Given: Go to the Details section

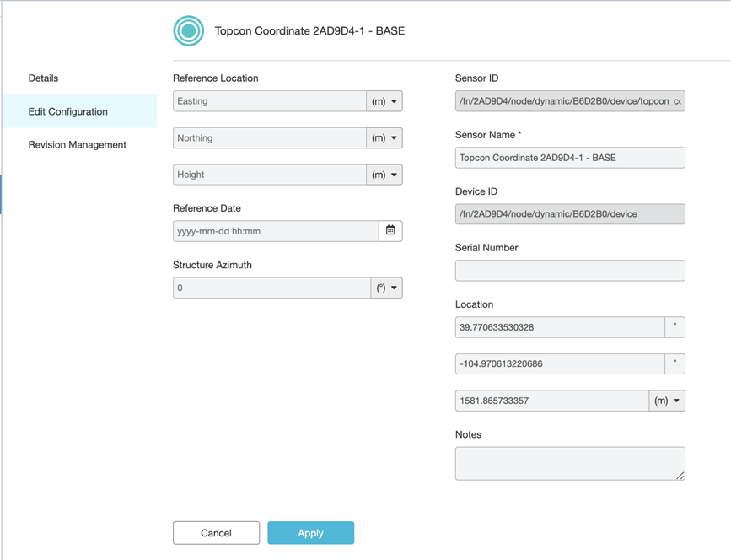Looking at the screenshot, I should click(x=44, y=78).
